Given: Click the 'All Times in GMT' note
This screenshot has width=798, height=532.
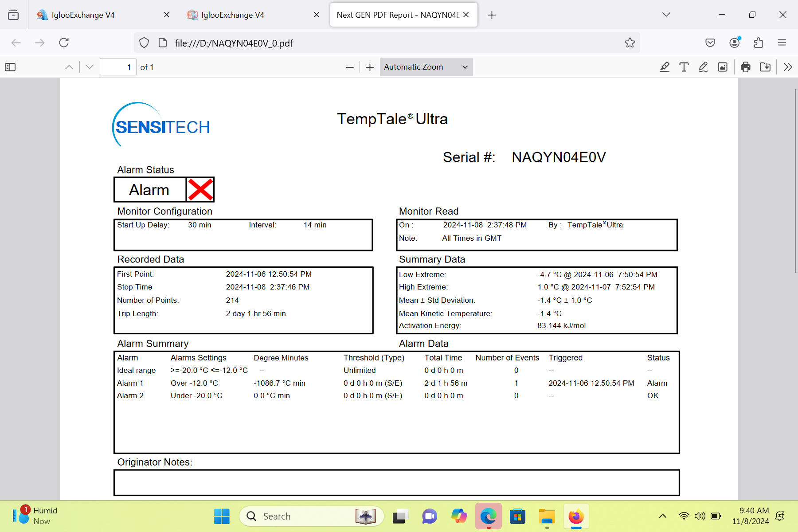Looking at the screenshot, I should (x=472, y=239).
